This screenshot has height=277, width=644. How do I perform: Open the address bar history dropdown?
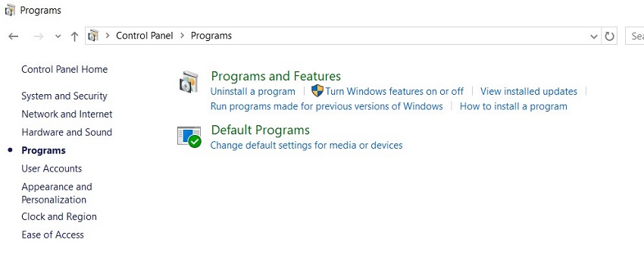click(x=593, y=36)
